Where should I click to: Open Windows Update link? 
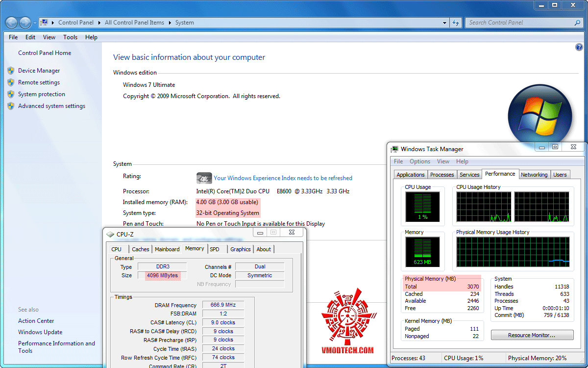[40, 332]
